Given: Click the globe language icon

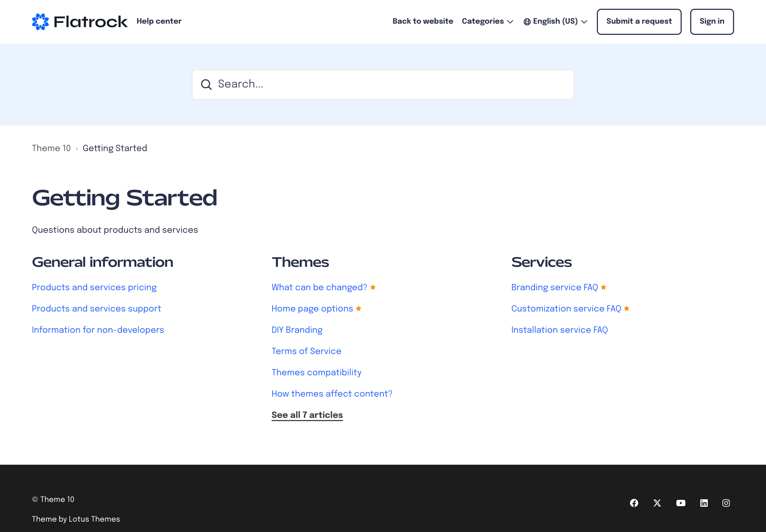Looking at the screenshot, I should coord(527,22).
